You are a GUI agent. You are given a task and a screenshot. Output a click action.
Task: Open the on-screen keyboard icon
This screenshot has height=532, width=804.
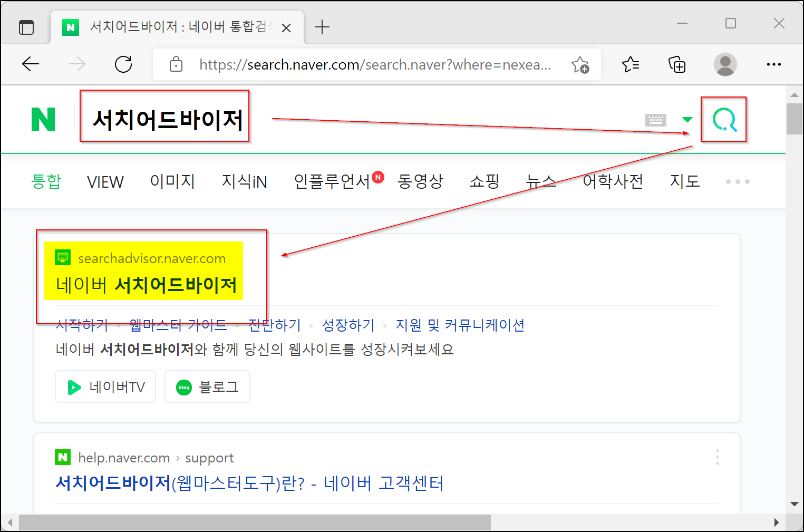click(655, 120)
